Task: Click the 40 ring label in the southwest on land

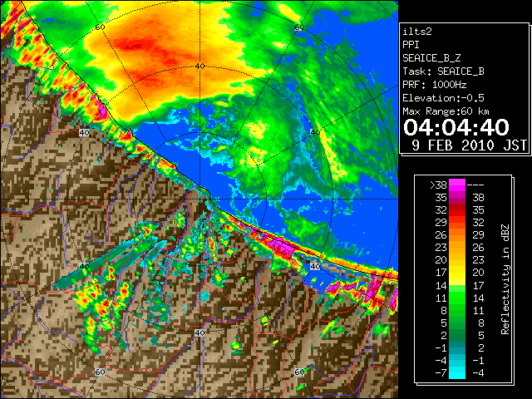Action: pos(84,266)
